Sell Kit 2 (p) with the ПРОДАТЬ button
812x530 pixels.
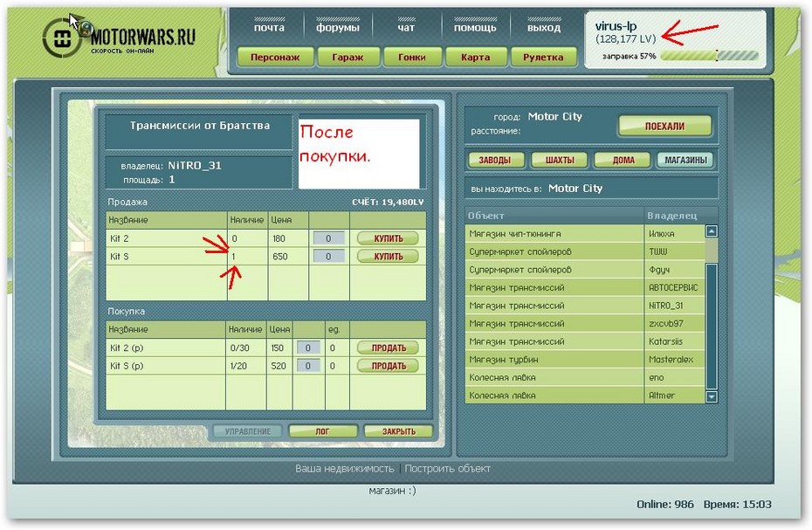(389, 348)
